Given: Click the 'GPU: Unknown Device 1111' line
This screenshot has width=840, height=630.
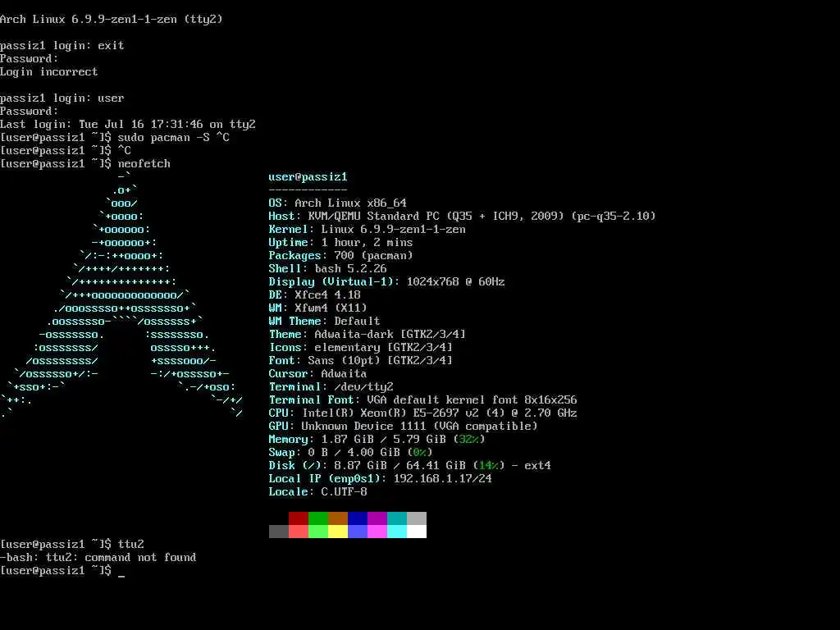Looking at the screenshot, I should 404,427.
